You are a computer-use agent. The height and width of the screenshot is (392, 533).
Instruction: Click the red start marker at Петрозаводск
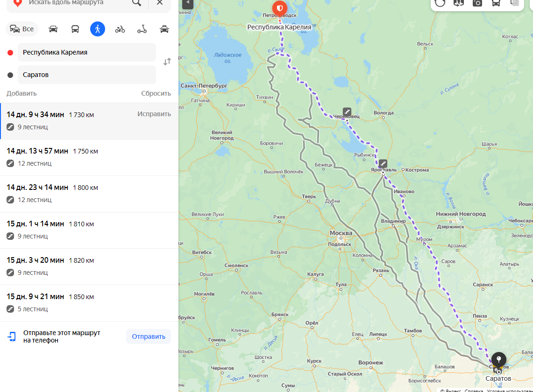point(280,8)
